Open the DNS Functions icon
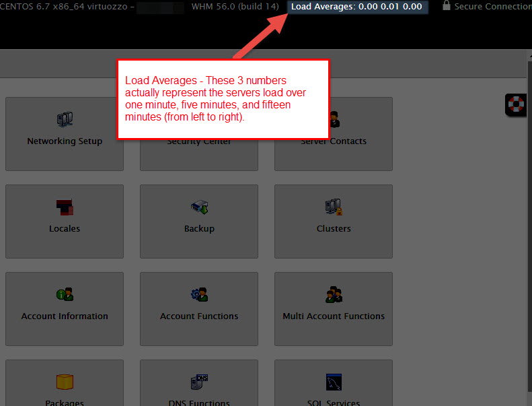The width and height of the screenshot is (532, 406). click(199, 382)
